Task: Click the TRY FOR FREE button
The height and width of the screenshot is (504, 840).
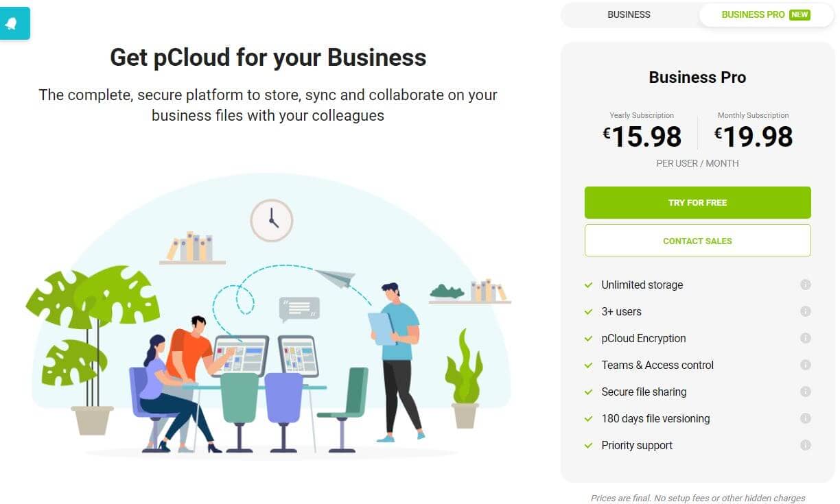Action: pyautogui.click(x=697, y=202)
